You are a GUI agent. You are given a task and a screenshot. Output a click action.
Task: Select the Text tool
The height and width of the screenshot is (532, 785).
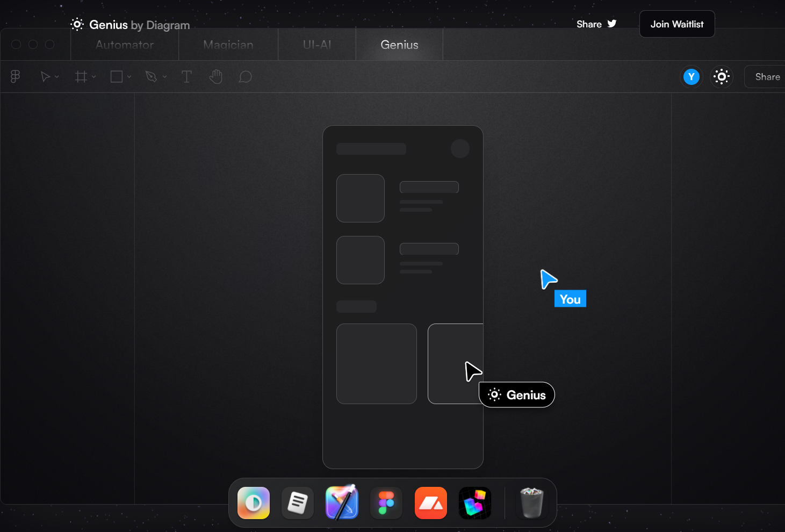pyautogui.click(x=186, y=77)
